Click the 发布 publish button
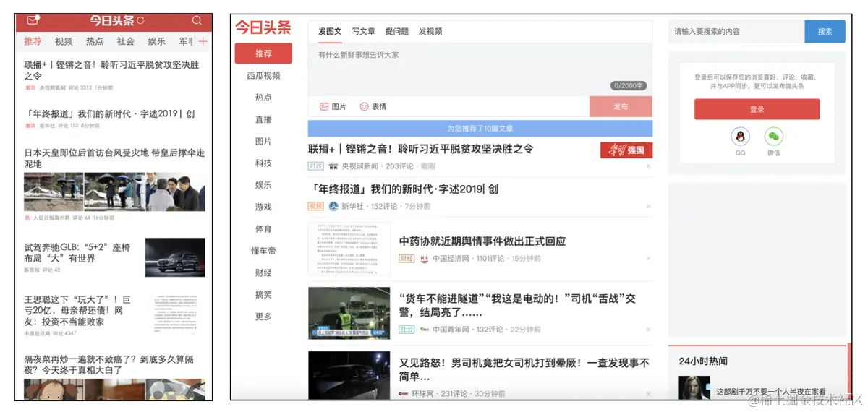 621,106
